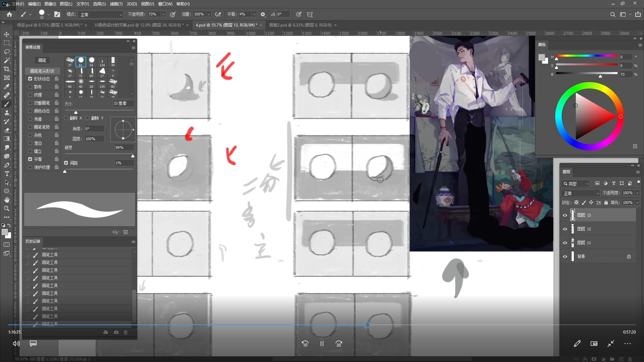Select the Eraser tool

[x=7, y=130]
